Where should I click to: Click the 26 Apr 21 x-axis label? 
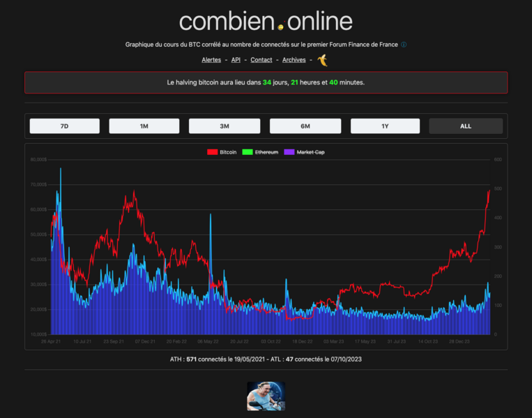(51, 342)
